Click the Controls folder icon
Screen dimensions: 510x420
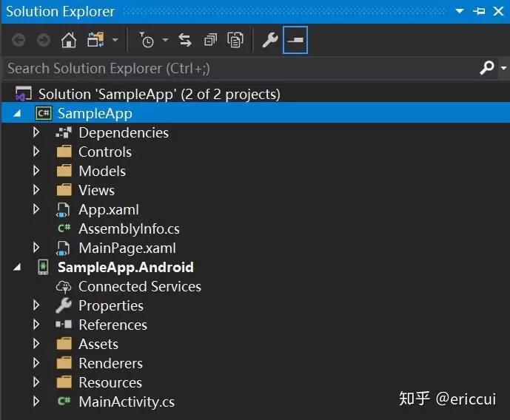point(64,152)
